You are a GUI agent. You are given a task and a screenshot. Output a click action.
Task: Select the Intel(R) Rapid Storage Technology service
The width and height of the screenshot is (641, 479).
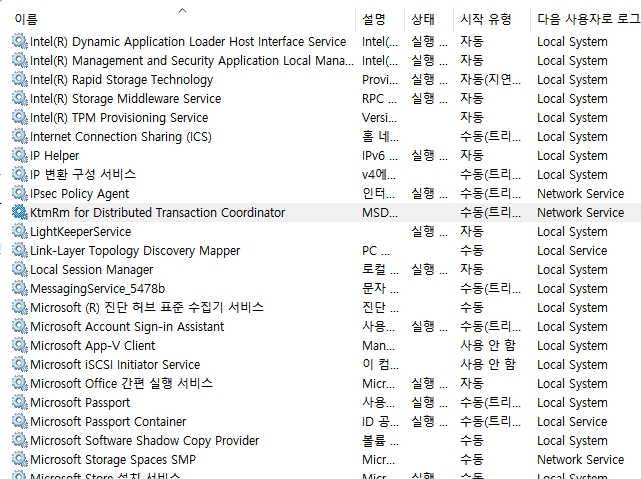pyautogui.click(x=121, y=80)
